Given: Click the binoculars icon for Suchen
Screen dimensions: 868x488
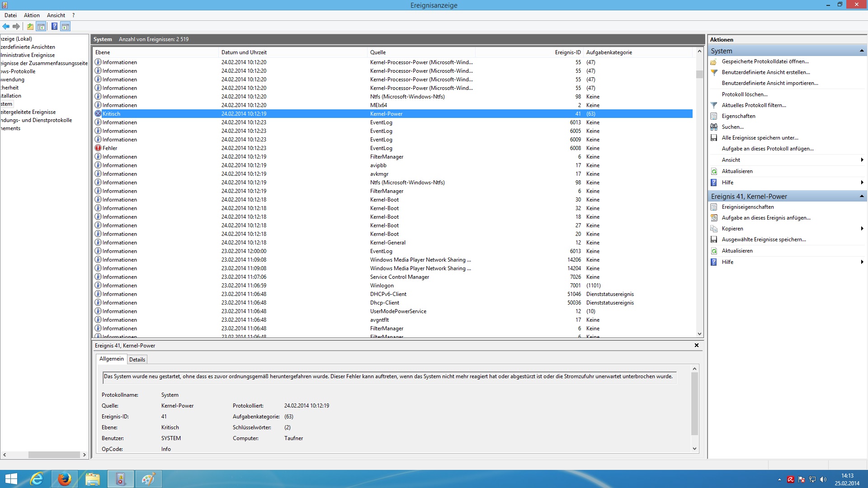Looking at the screenshot, I should [714, 127].
